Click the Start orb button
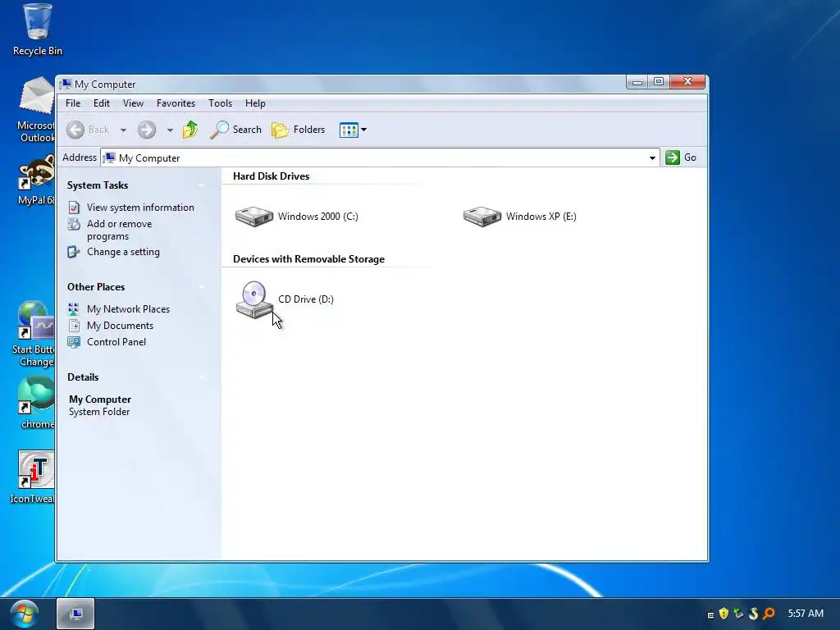 [24, 614]
